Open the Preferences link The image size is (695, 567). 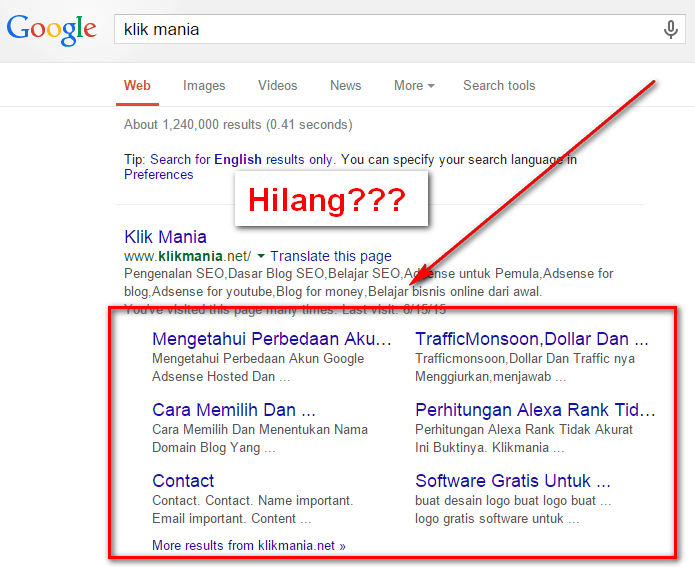tap(159, 175)
